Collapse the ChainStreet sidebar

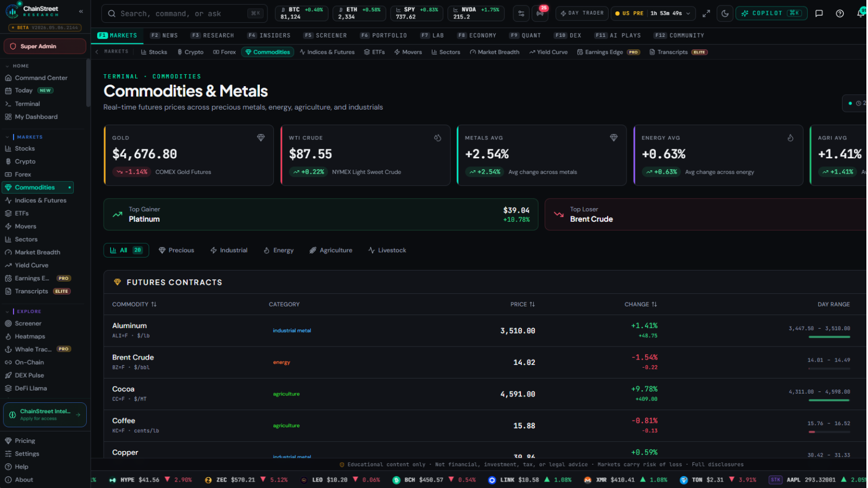81,11
